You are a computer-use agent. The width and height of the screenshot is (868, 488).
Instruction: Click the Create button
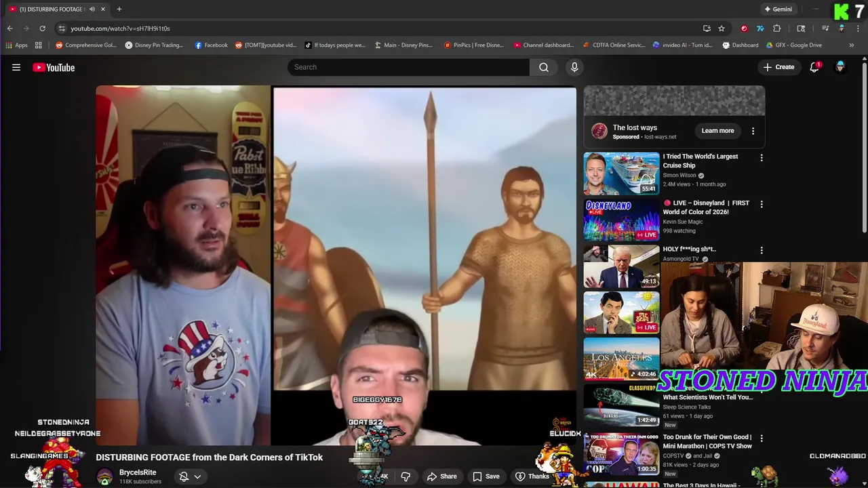(778, 67)
